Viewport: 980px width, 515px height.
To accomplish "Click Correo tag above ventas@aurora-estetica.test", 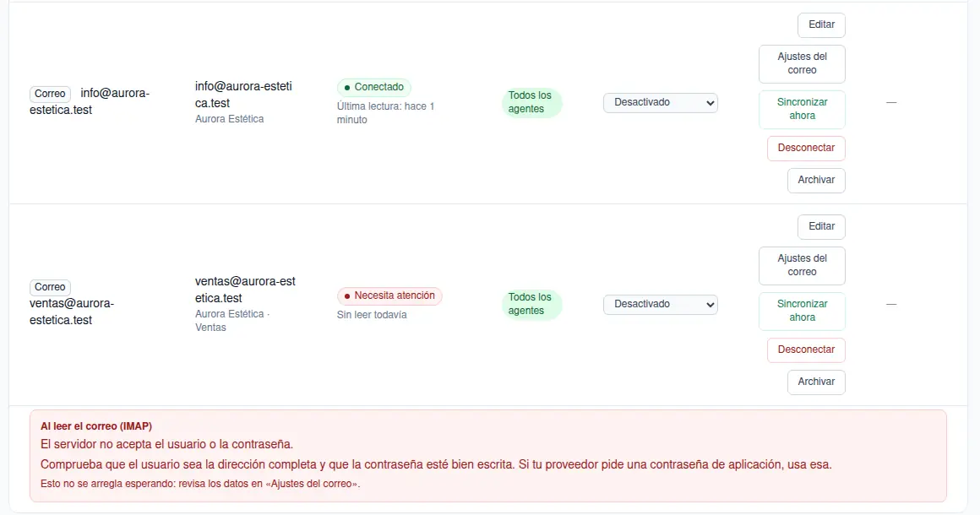I will (50, 287).
